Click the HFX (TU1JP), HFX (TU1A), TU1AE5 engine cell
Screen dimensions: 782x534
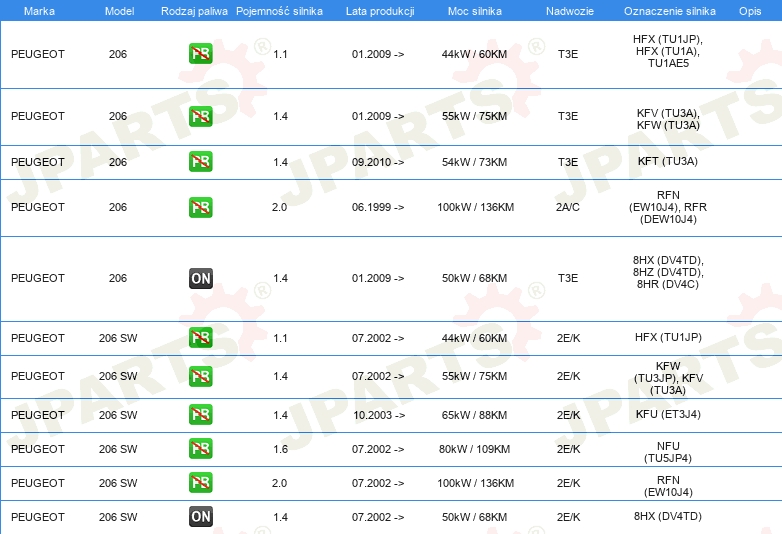pyautogui.click(x=668, y=51)
